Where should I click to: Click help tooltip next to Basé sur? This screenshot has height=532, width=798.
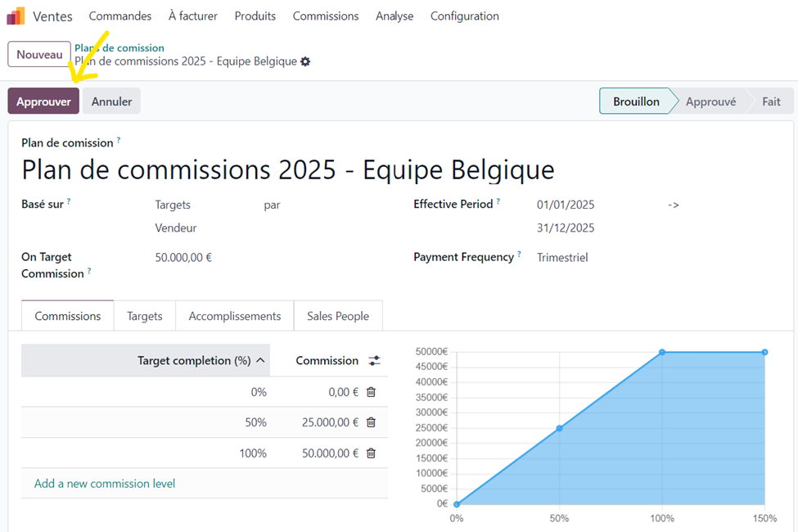pyautogui.click(x=69, y=201)
